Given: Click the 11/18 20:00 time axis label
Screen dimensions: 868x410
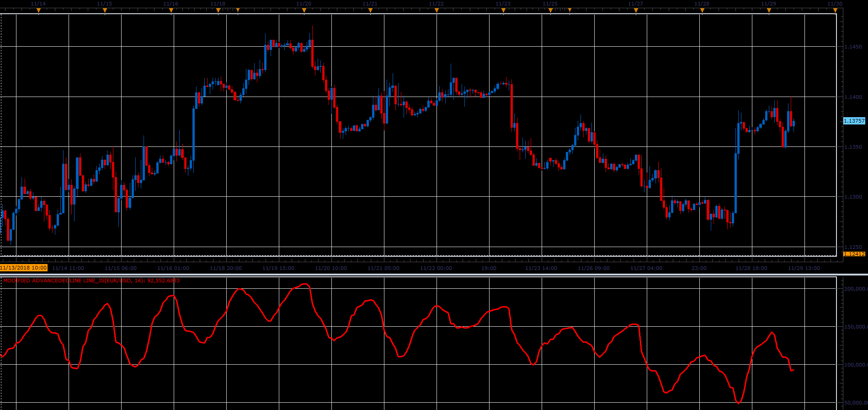Looking at the screenshot, I should click(x=226, y=268).
